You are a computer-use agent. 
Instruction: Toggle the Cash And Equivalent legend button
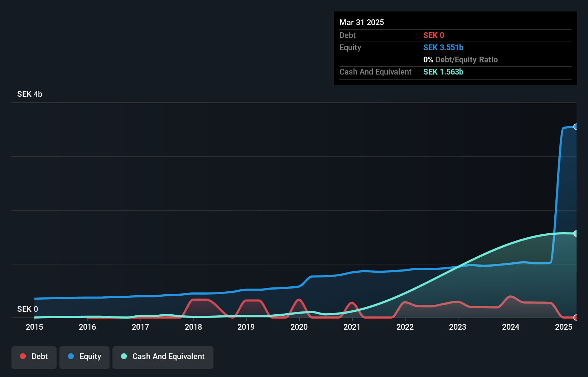click(x=163, y=357)
